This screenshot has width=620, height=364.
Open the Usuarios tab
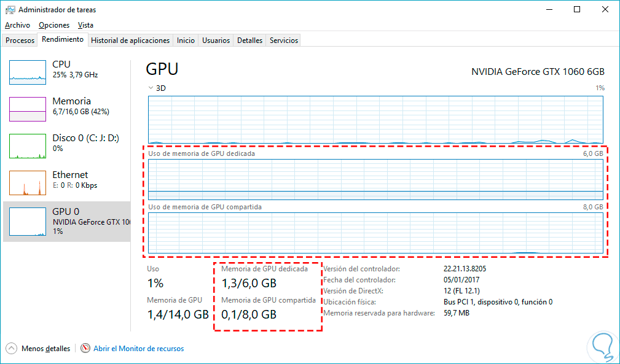click(x=216, y=41)
